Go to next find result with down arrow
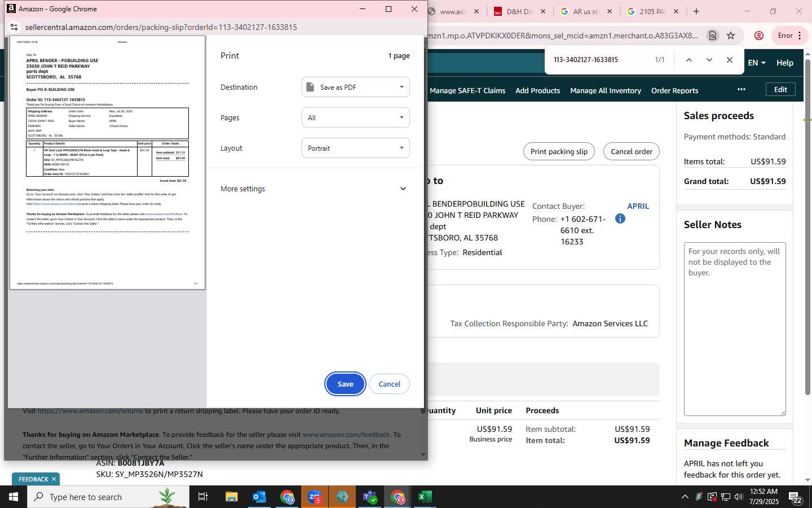Image resolution: width=812 pixels, height=508 pixels. click(709, 59)
